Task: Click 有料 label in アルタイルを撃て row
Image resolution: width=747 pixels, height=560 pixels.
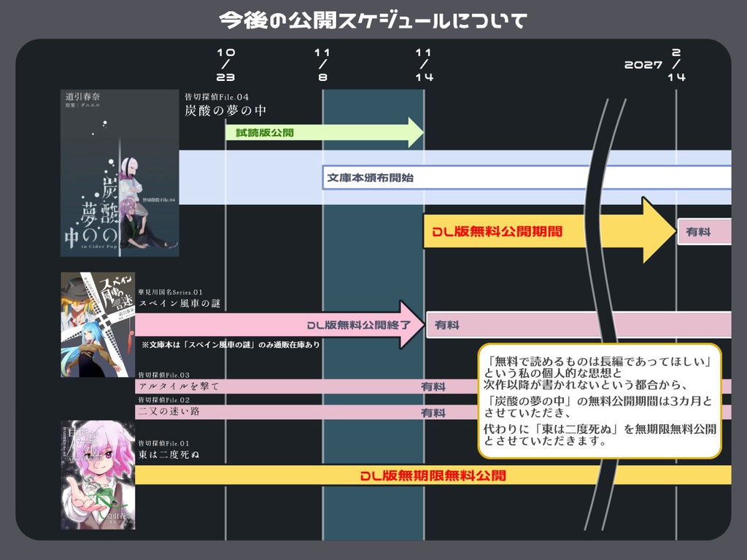Action: pos(433,386)
